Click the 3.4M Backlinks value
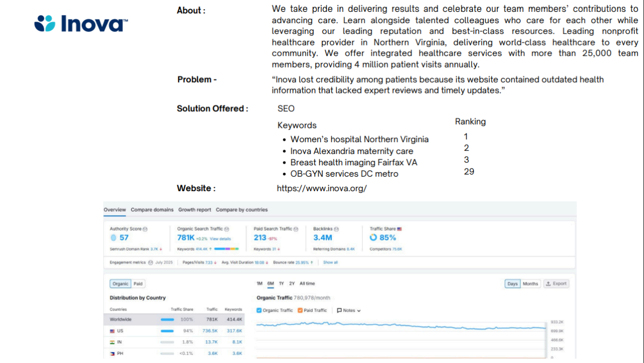644x363 pixels. 323,238
